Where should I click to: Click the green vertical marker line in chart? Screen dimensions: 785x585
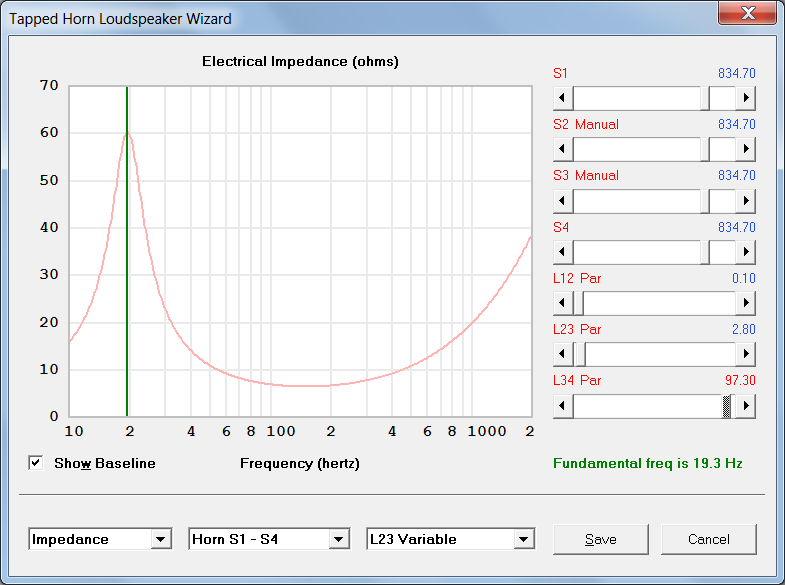(127, 251)
